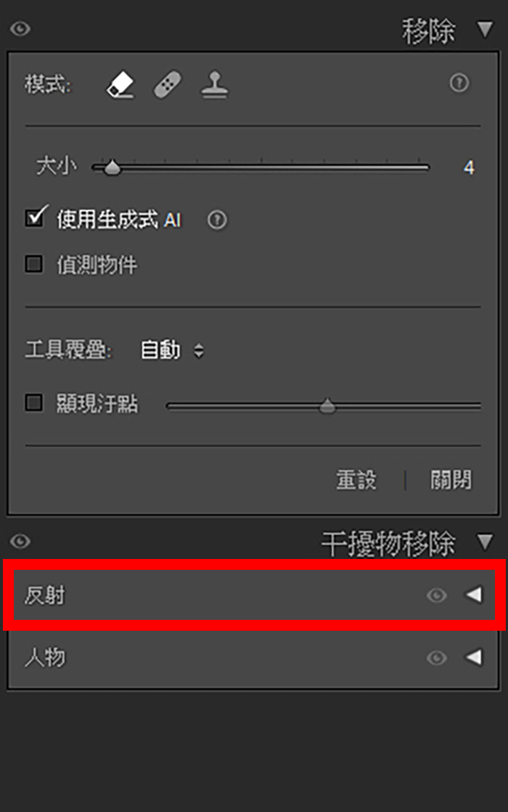Collapse the 干擾物移除 panel triangle
The width and height of the screenshot is (508, 812).
pyautogui.click(x=485, y=542)
